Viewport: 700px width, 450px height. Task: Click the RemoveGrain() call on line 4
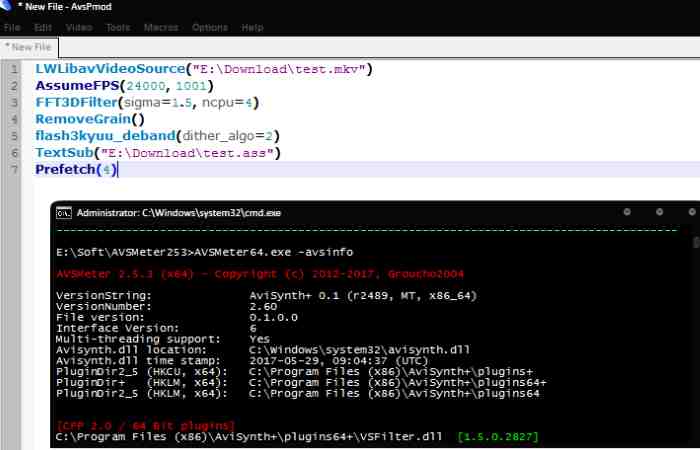90,119
